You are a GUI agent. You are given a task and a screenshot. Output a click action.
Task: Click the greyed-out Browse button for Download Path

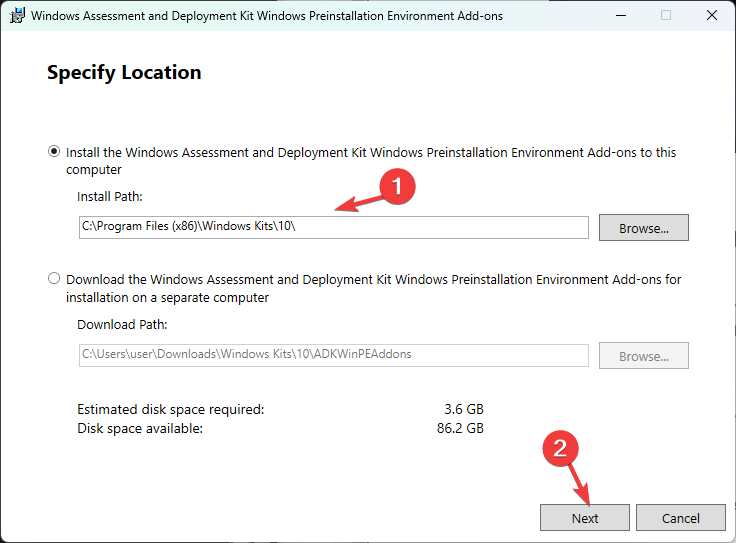point(644,356)
